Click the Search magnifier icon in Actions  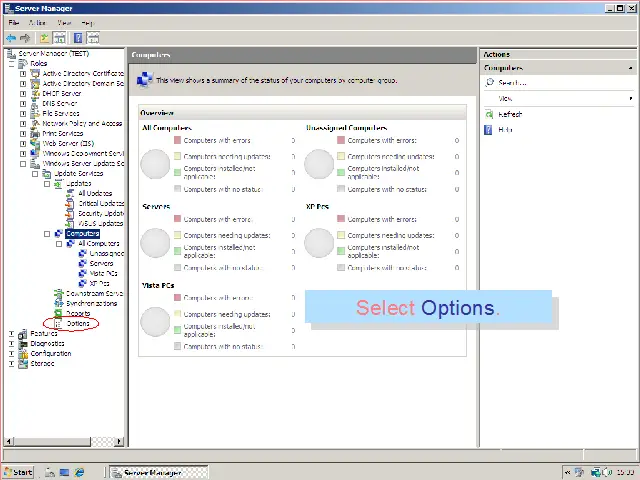(x=489, y=82)
